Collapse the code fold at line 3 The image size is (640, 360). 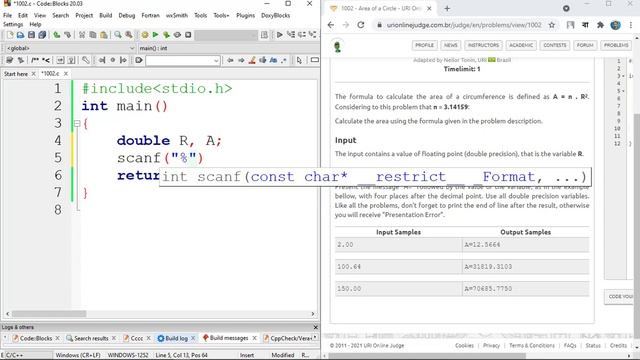pyautogui.click(x=77, y=123)
